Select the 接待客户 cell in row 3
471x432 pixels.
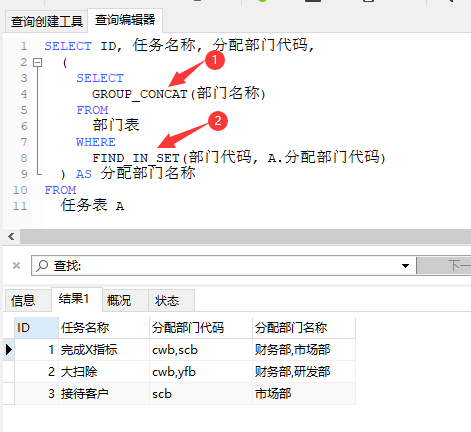(104, 394)
